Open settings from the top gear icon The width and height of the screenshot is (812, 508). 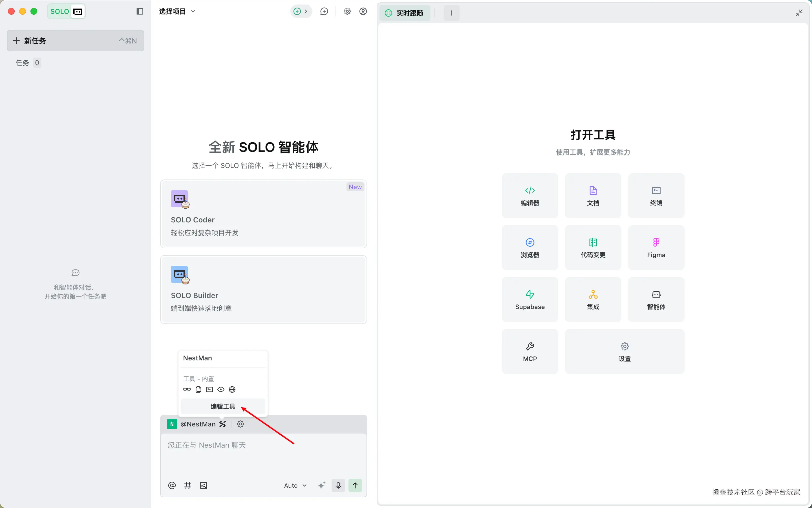(x=347, y=11)
